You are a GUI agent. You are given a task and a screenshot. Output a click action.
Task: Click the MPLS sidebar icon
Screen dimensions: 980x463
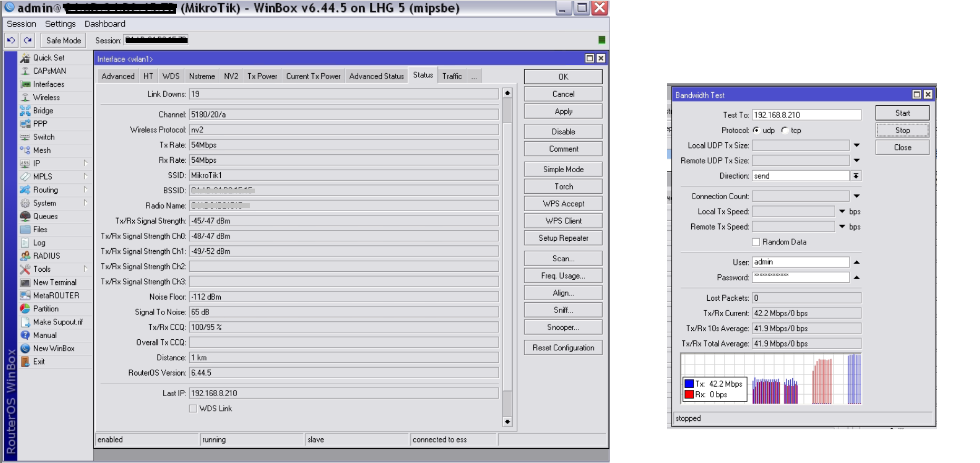[25, 176]
